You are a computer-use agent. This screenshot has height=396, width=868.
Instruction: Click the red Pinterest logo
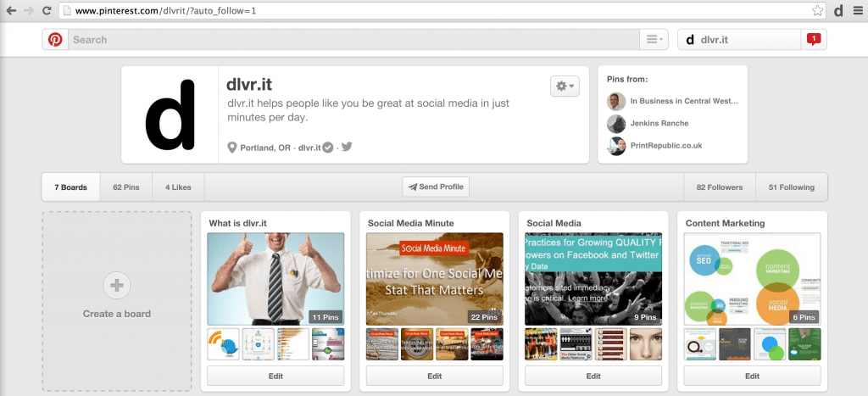pos(55,39)
